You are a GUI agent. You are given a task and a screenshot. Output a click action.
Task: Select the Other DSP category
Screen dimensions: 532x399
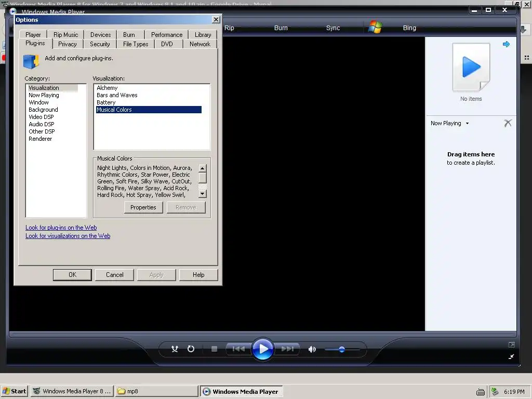coord(42,131)
